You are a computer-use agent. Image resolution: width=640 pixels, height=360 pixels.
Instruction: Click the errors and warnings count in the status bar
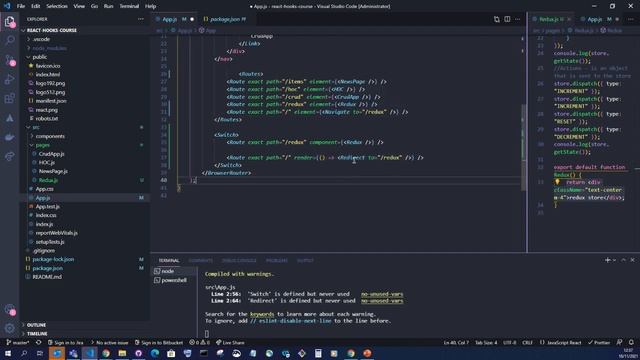pos(200,342)
